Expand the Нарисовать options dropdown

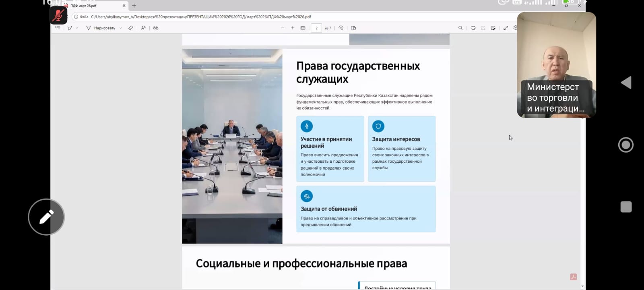coord(121,28)
